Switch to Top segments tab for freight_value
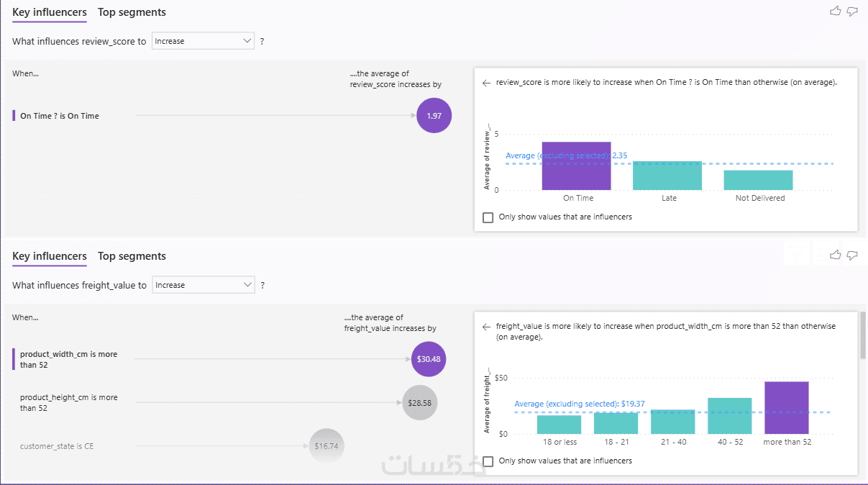This screenshot has height=485, width=868. point(132,256)
